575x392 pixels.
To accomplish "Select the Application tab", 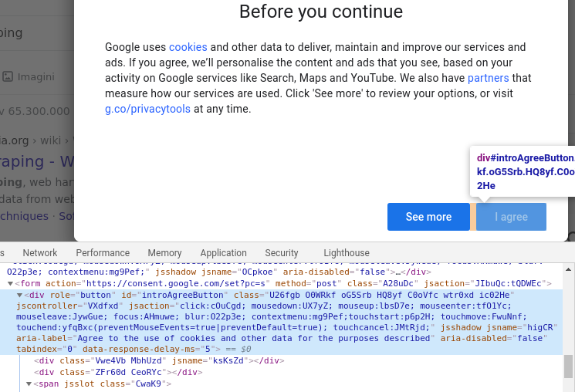I will tap(223, 252).
